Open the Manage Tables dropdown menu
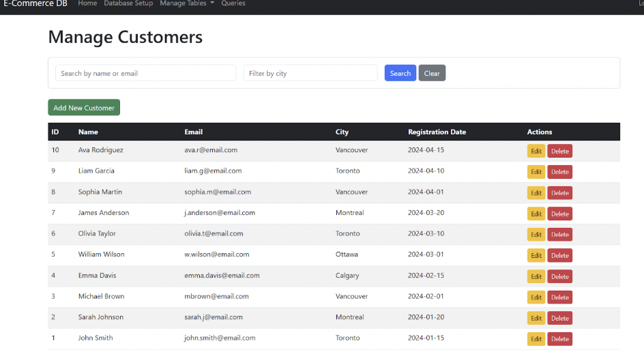 click(186, 3)
